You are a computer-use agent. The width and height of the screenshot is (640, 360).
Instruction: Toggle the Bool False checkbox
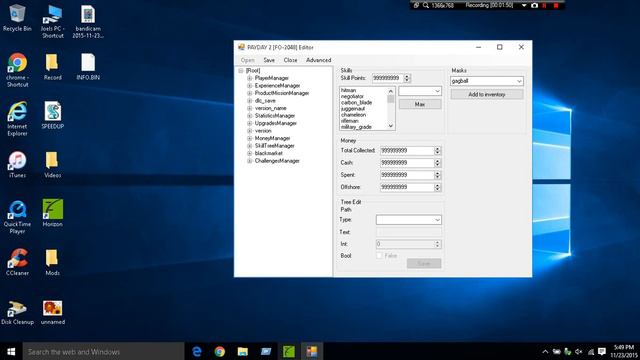click(x=379, y=256)
